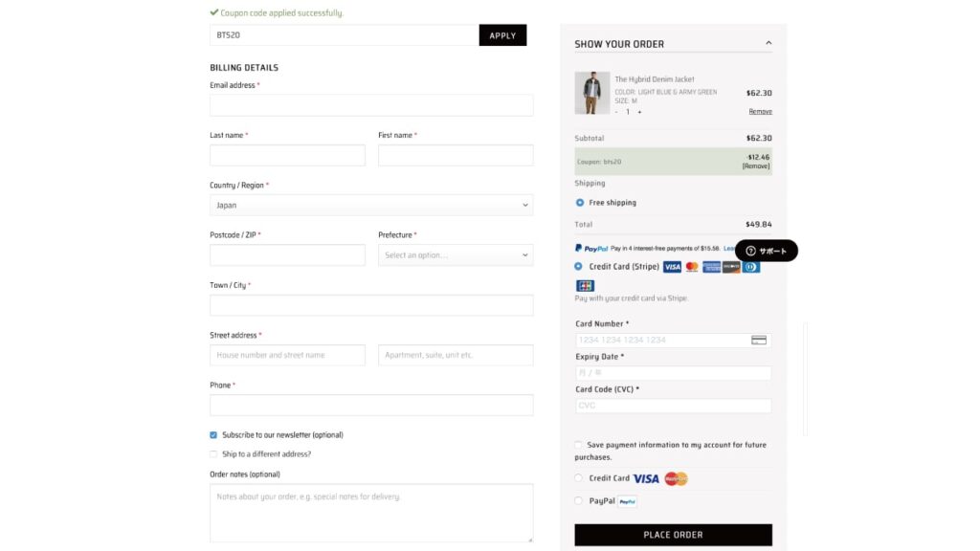Click the PayPal logo in Pay in 4 banner
Viewport: 980px width, 551px height.
[x=591, y=248]
